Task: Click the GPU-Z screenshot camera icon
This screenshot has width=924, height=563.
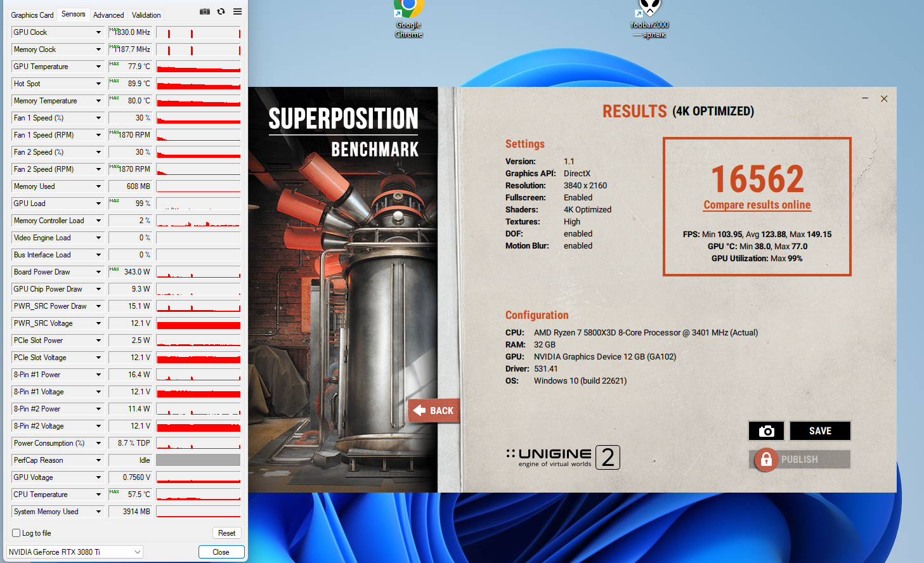Action: [204, 11]
